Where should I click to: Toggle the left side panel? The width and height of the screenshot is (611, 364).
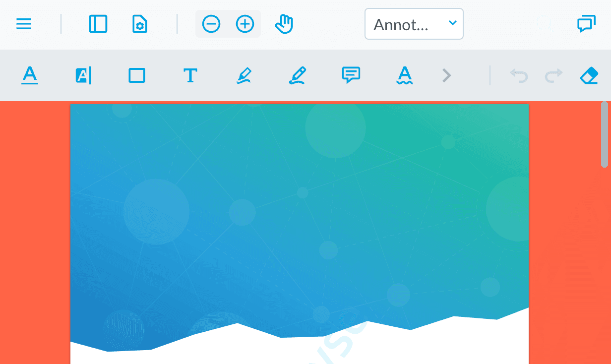coord(98,24)
